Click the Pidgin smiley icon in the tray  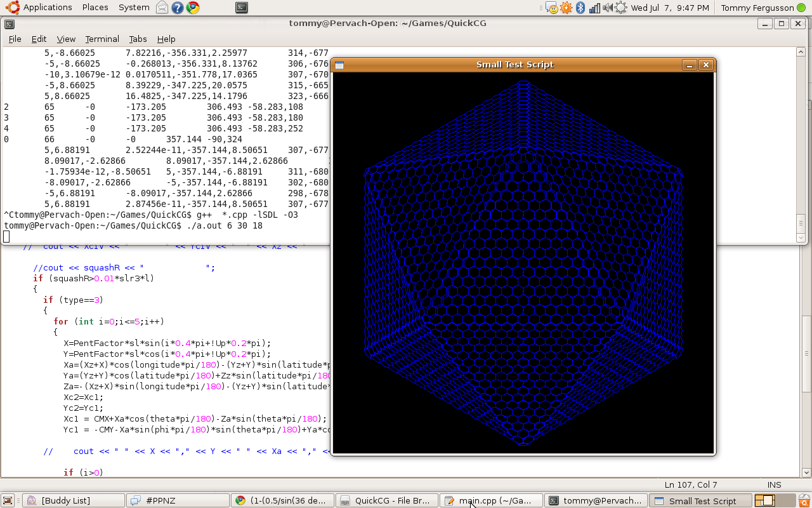[551, 8]
